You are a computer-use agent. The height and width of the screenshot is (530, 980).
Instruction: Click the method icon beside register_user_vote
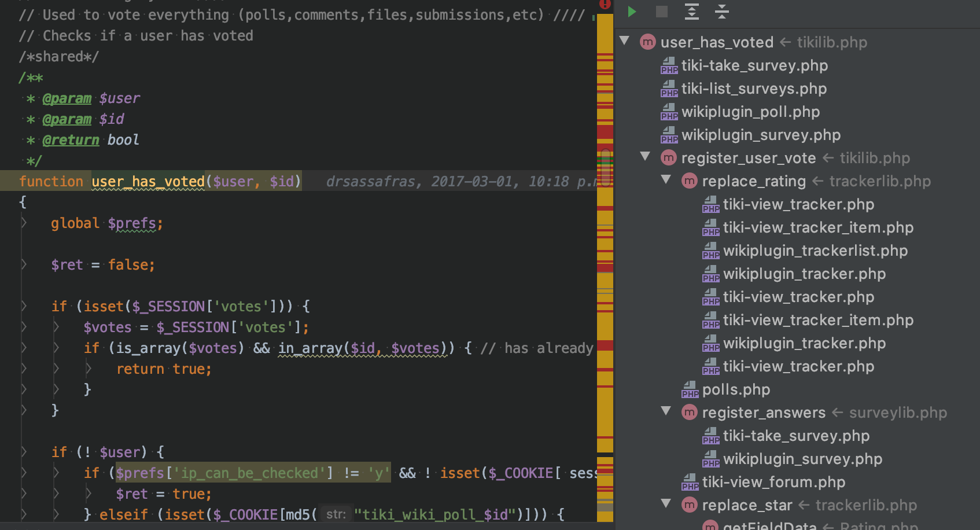click(669, 157)
